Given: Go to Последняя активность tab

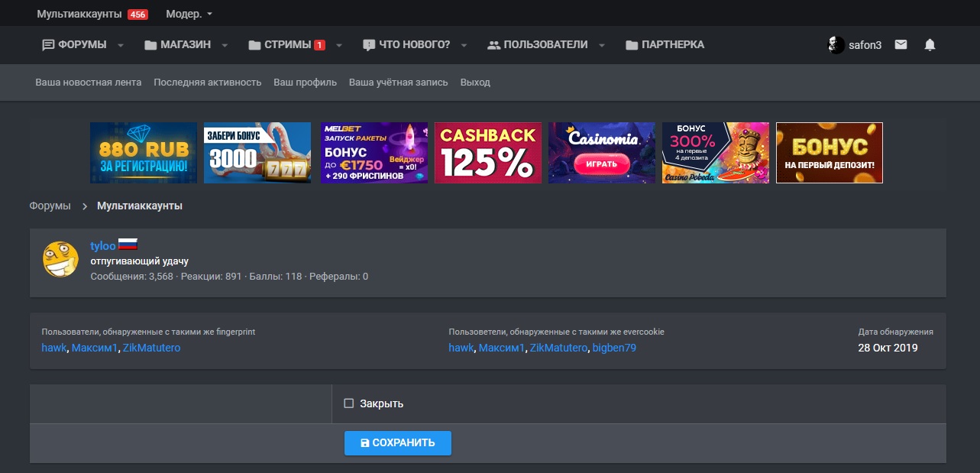Looking at the screenshot, I should pyautogui.click(x=207, y=82).
